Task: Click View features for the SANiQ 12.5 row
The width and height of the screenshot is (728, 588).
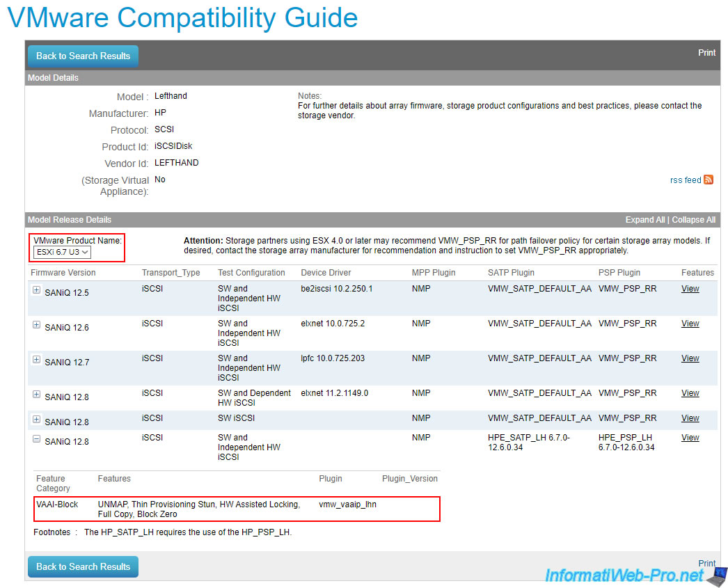Action: tap(690, 289)
